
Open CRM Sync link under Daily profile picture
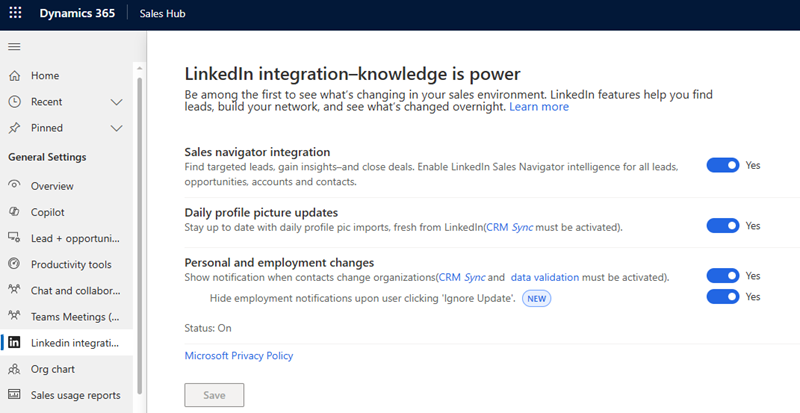click(510, 227)
